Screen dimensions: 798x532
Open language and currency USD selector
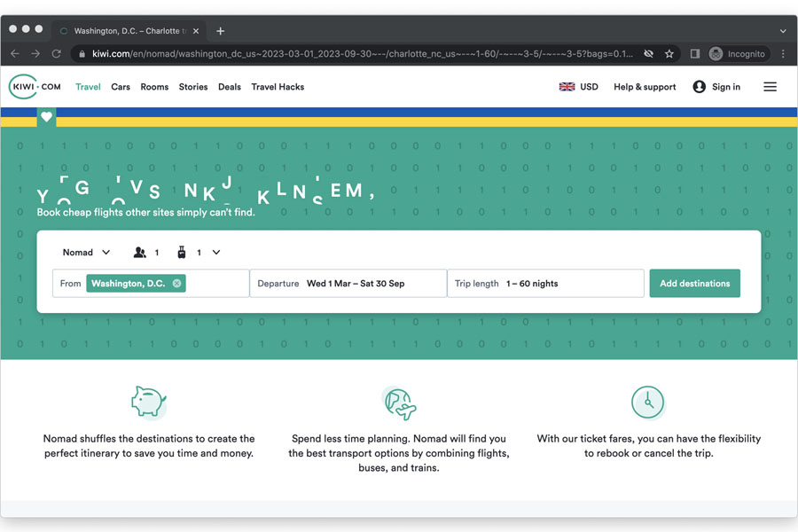pos(578,87)
